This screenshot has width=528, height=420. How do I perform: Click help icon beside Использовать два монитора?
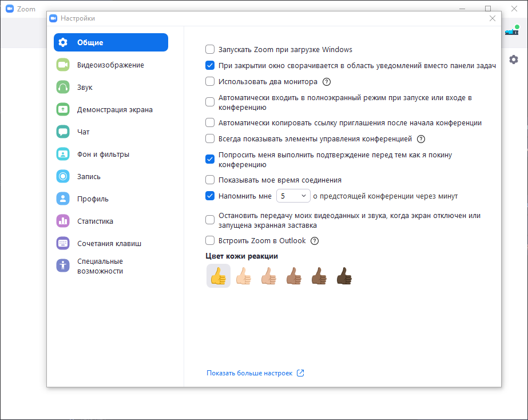(x=327, y=82)
